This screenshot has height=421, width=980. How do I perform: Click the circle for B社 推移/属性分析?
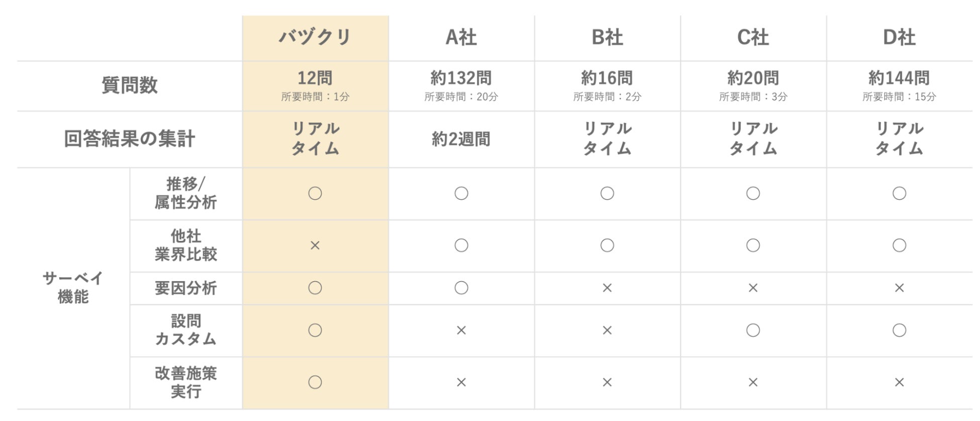pyautogui.click(x=607, y=193)
